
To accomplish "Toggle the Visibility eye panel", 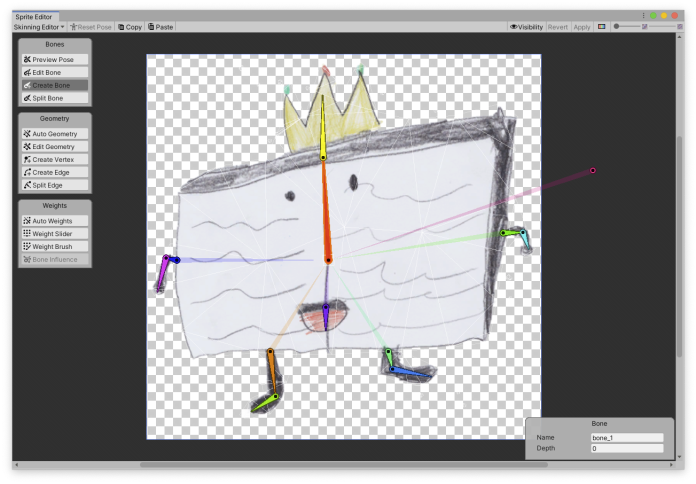I will coord(526,27).
